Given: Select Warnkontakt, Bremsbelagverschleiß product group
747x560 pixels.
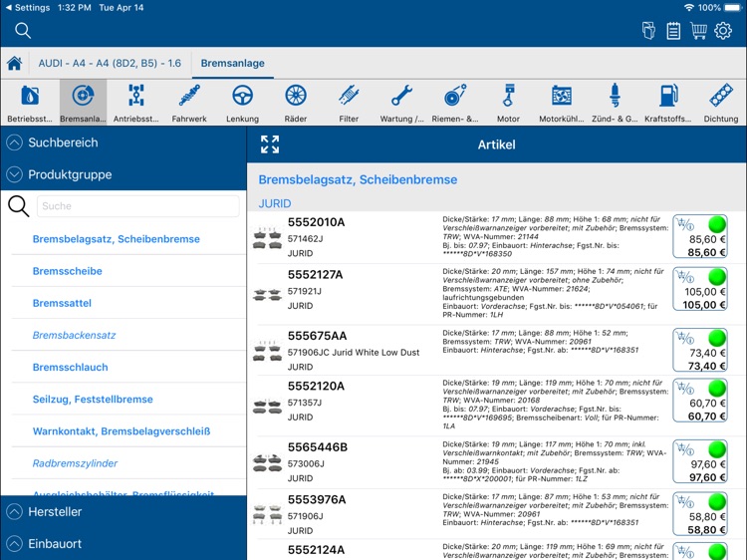Looking at the screenshot, I should click(x=122, y=431).
